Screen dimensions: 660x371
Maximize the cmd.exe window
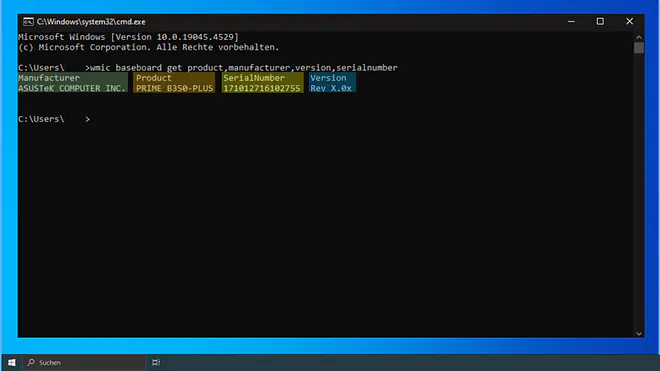tap(600, 21)
